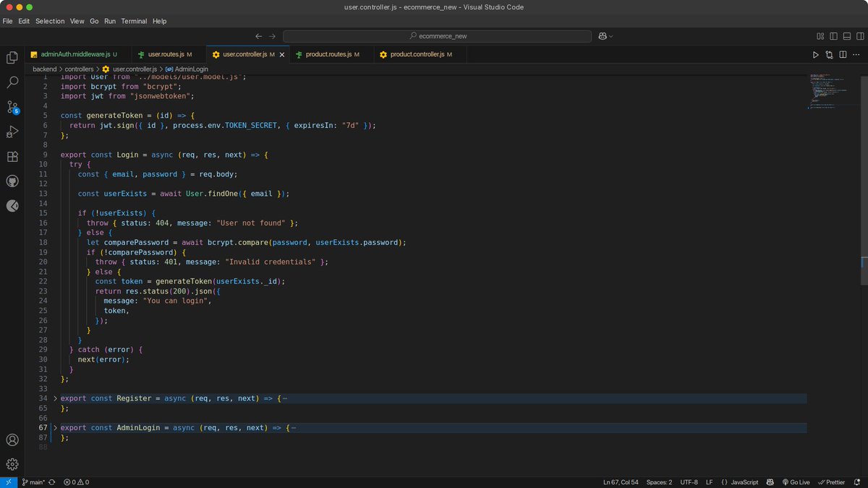Switch to user.routes.js tab

click(x=169, y=54)
